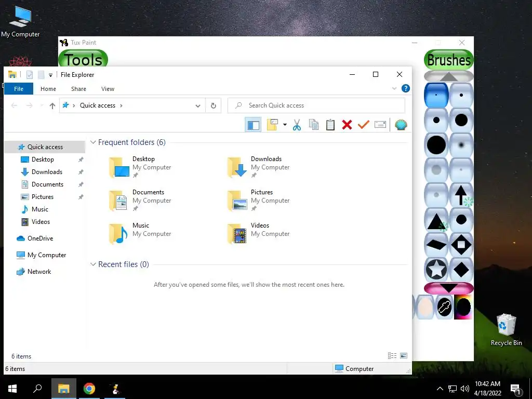Click the Up one level arrow
Viewport: 532px width, 399px height.
[52, 106]
